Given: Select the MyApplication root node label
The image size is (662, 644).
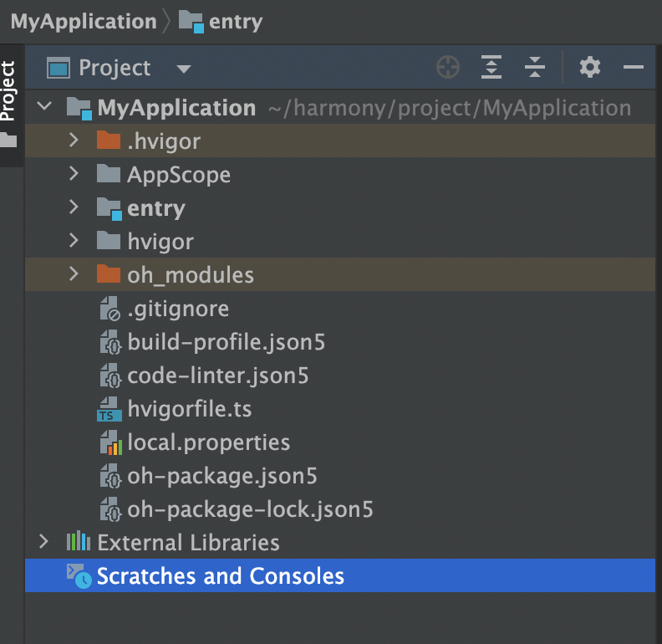Looking at the screenshot, I should pos(176,108).
